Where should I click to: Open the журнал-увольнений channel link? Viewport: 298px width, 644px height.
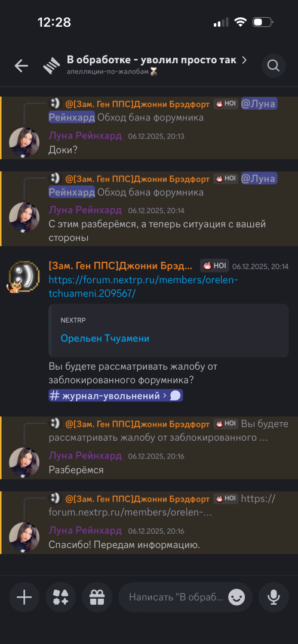point(116,396)
